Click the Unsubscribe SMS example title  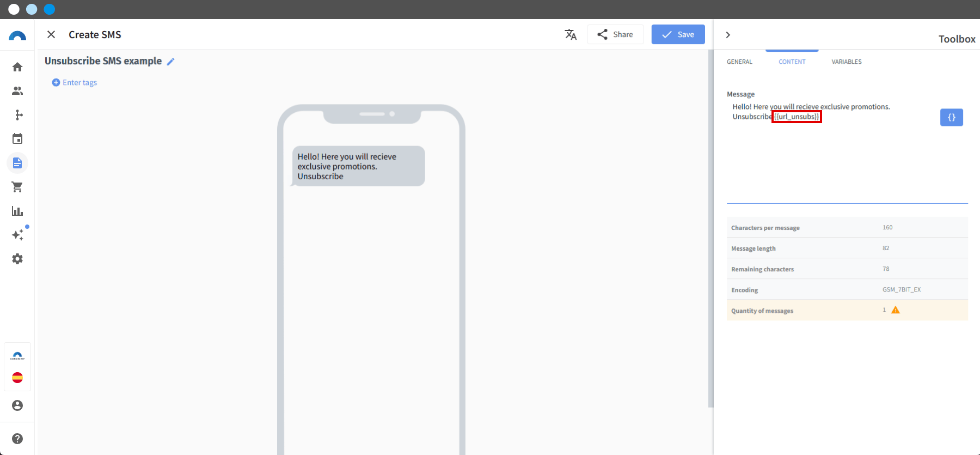103,61
